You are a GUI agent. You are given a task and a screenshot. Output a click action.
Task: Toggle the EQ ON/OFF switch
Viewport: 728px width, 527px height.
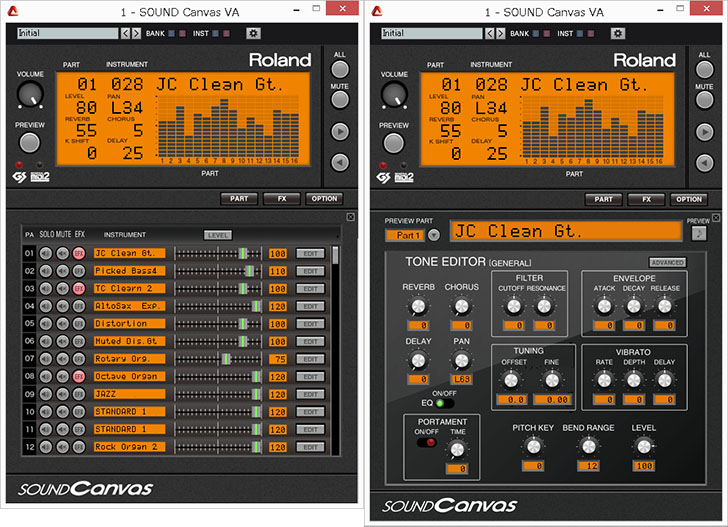point(444,403)
